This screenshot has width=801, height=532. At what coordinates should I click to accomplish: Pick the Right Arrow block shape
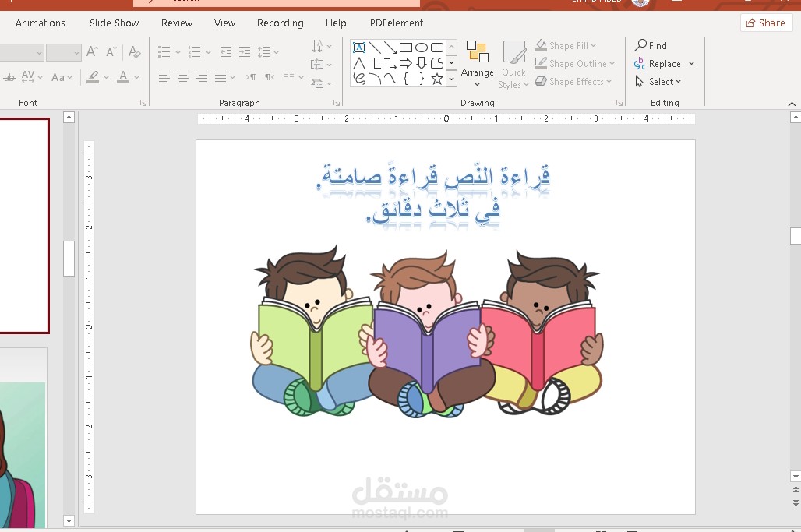pyautogui.click(x=406, y=63)
